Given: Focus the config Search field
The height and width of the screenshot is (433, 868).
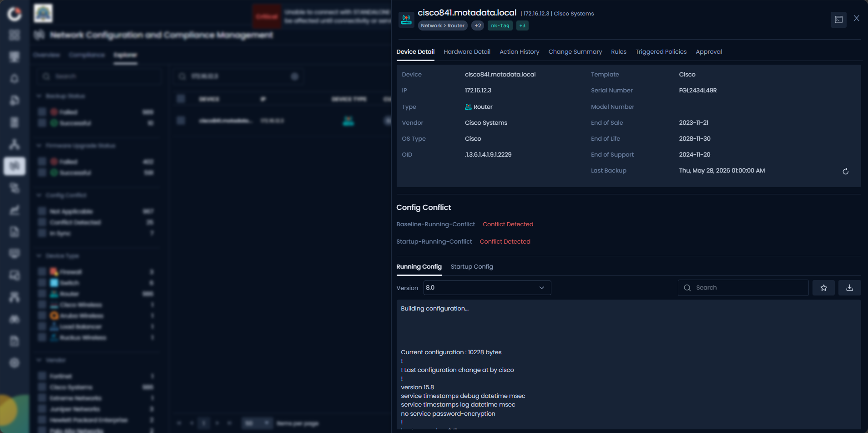Looking at the screenshot, I should 743,288.
